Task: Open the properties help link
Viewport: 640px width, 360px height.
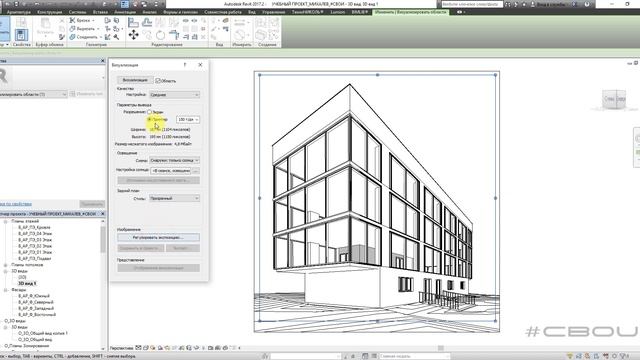Action: pos(16,204)
